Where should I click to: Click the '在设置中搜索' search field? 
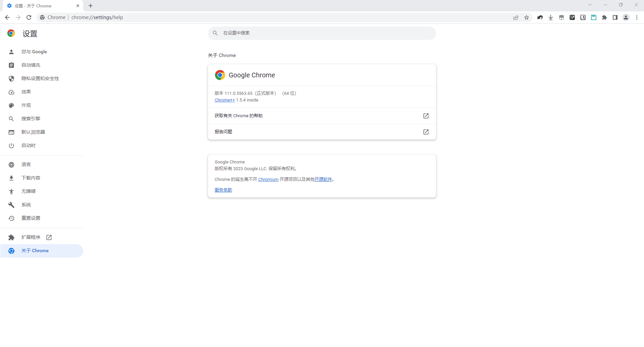[322, 33]
